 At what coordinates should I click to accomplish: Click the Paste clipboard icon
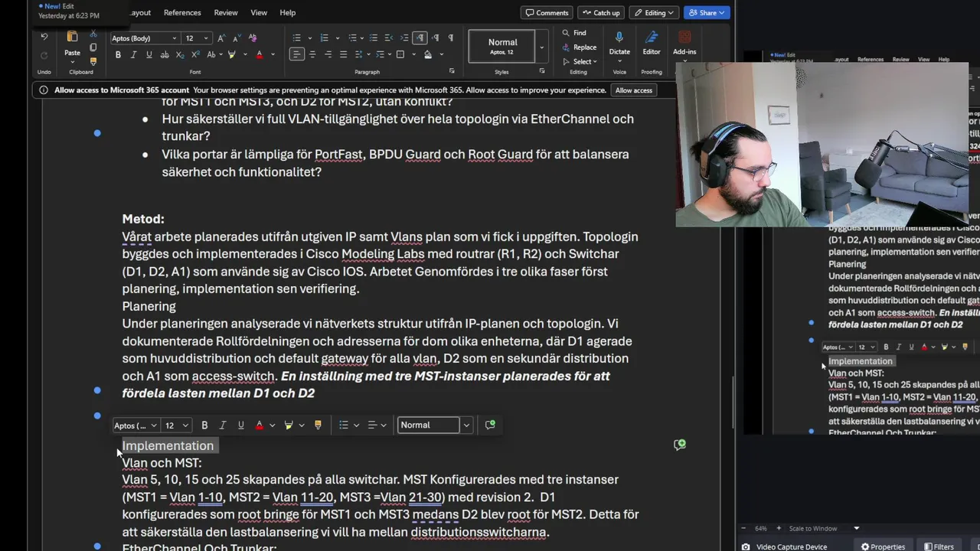[x=72, y=37]
